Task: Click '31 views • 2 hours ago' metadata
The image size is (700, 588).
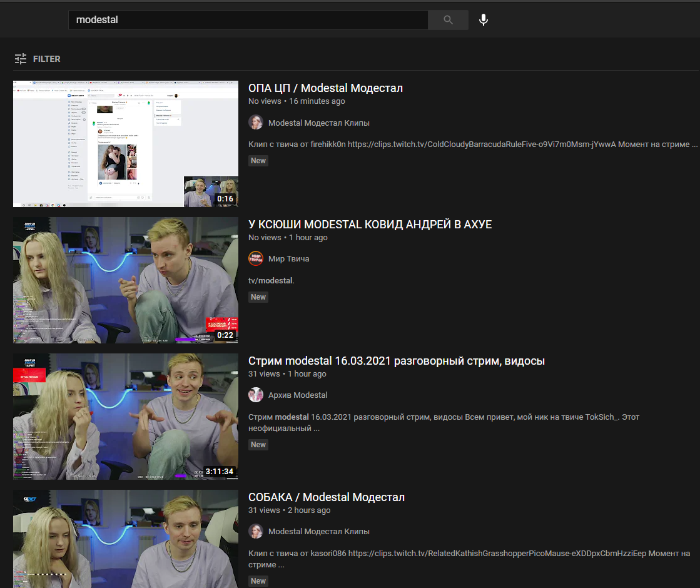Action: pyautogui.click(x=289, y=510)
